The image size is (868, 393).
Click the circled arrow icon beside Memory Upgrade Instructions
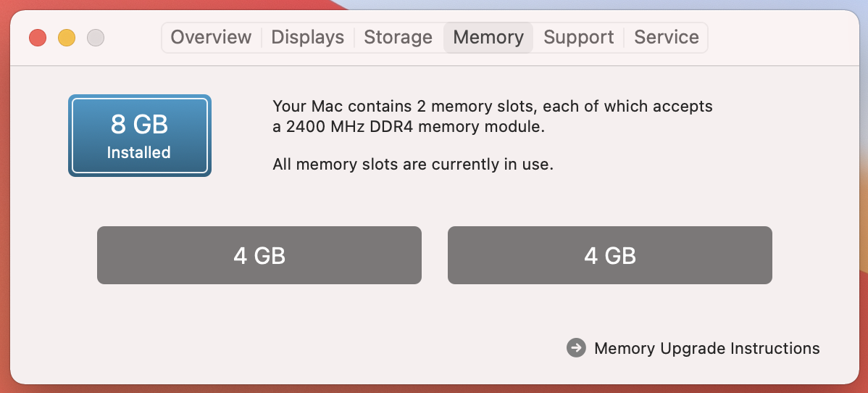pyautogui.click(x=576, y=348)
